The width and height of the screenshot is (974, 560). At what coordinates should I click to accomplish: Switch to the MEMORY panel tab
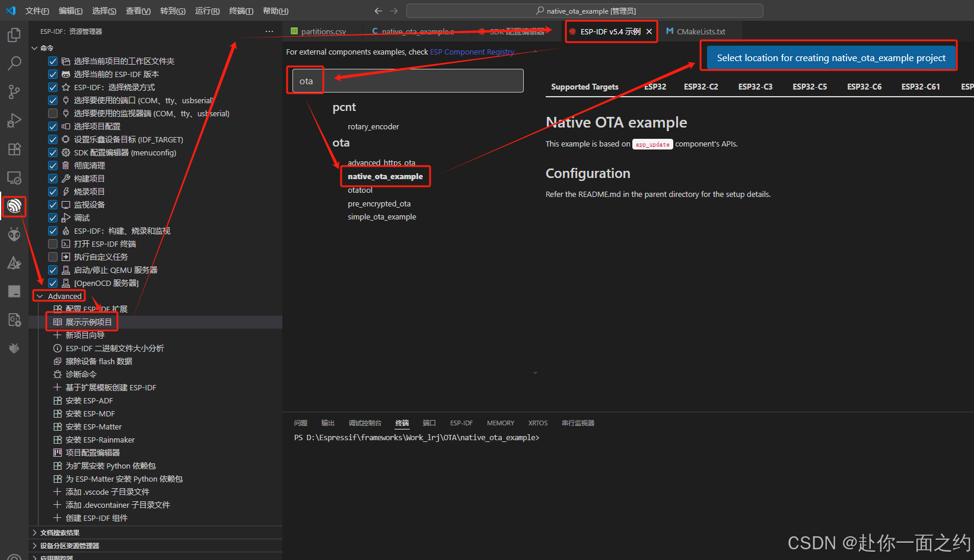pos(501,423)
